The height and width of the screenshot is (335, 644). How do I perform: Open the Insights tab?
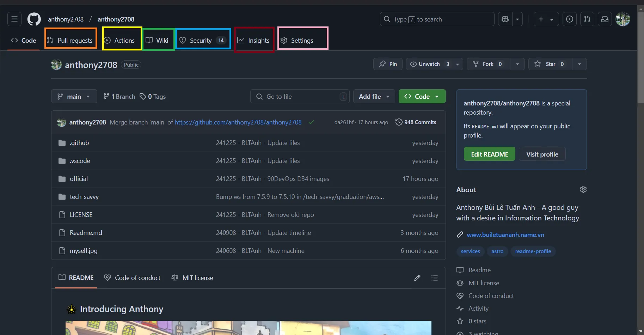coord(254,40)
